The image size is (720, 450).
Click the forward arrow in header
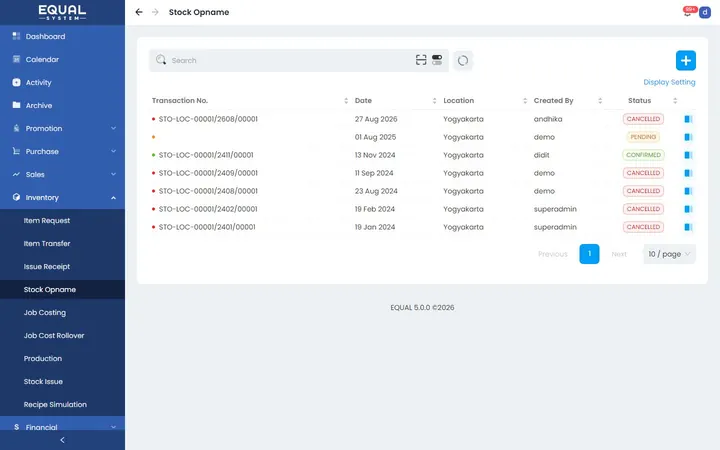coord(155,12)
